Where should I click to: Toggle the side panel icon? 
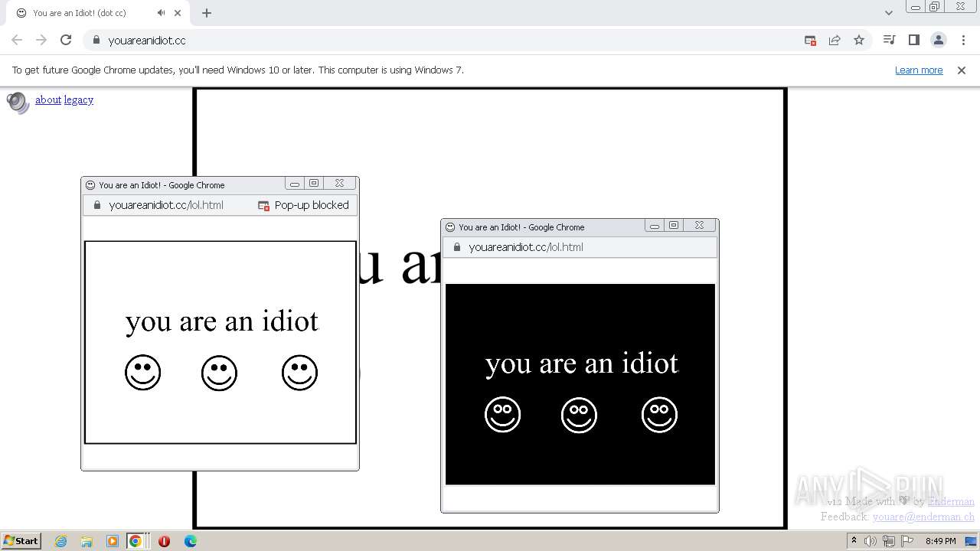(x=913, y=40)
